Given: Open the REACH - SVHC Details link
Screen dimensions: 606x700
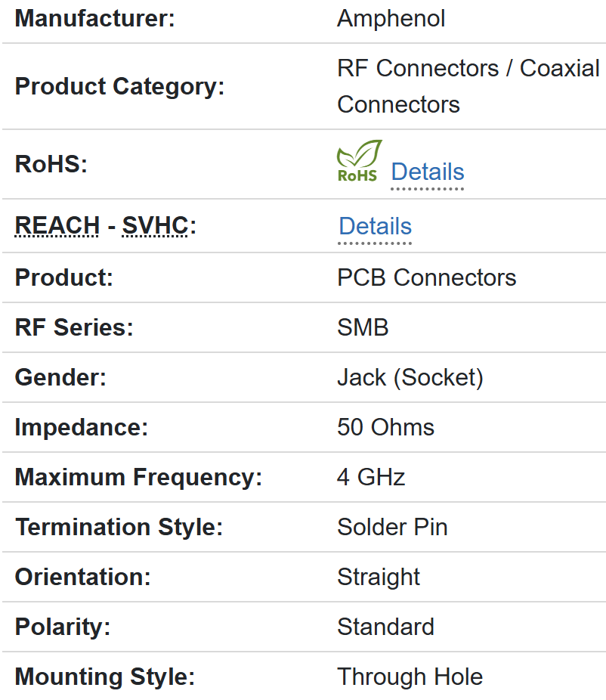Looking at the screenshot, I should point(375,227).
